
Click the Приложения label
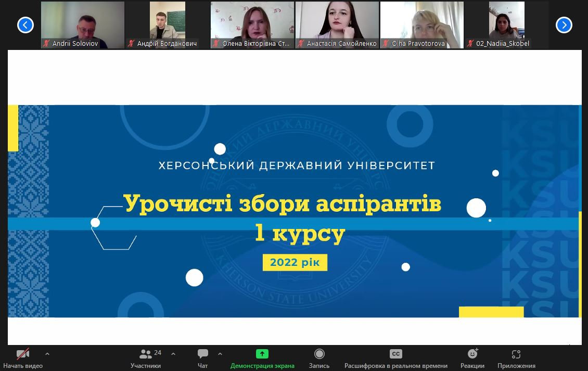click(516, 366)
